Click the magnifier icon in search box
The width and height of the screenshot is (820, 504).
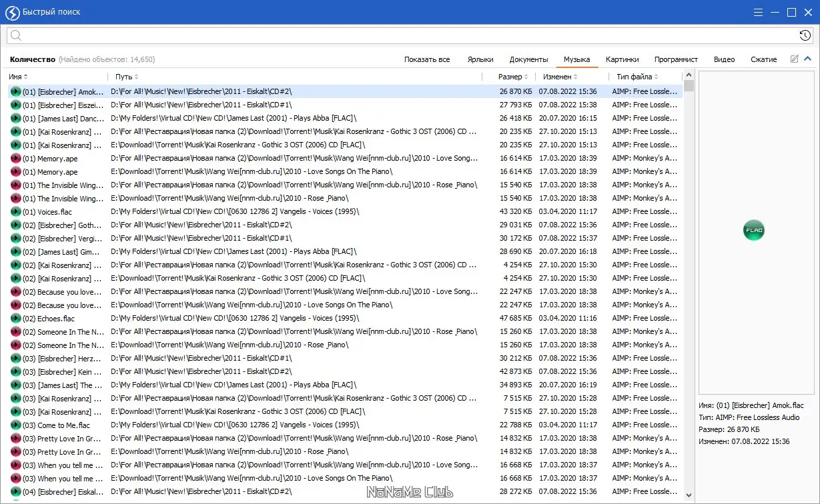tap(16, 36)
